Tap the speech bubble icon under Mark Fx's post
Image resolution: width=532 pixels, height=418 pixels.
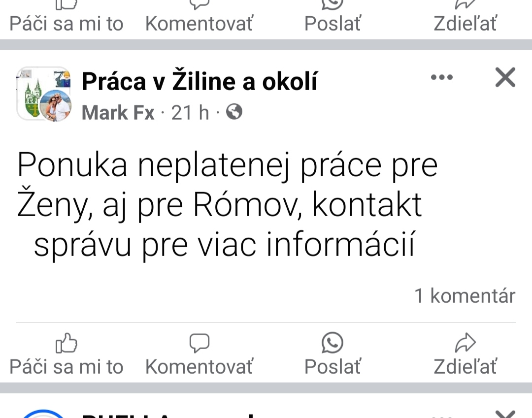[x=199, y=343]
